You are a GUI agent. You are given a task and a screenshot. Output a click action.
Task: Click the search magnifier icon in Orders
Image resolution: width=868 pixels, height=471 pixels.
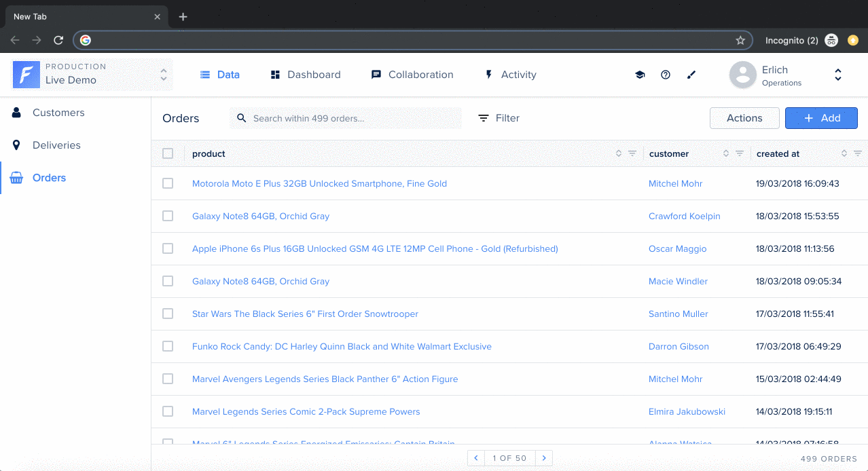coord(241,118)
